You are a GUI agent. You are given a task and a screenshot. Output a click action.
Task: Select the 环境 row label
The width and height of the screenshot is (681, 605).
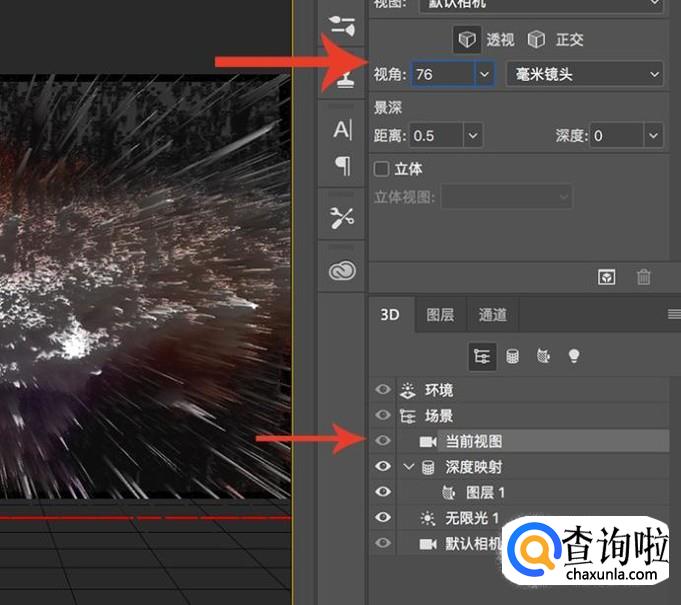(439, 390)
